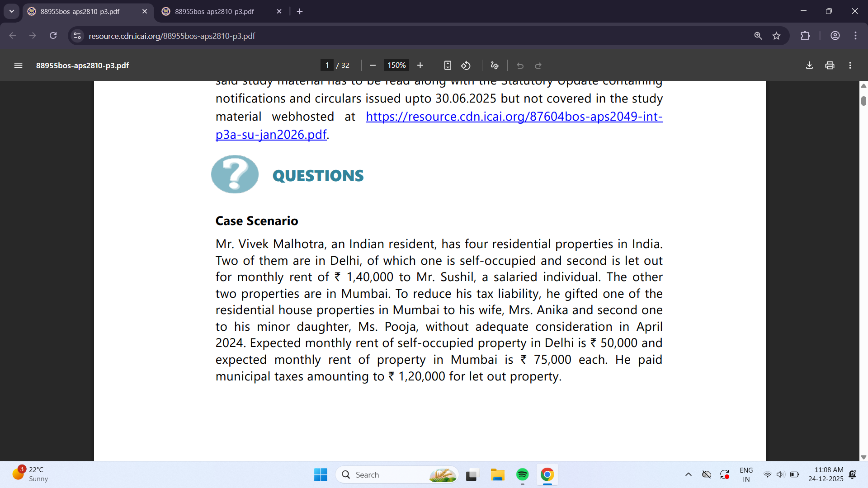Zoom in the PDF document
Image resolution: width=868 pixels, height=488 pixels.
coord(420,66)
